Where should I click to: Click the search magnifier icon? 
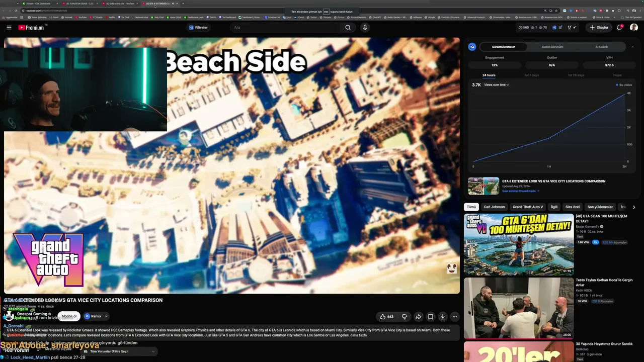348,28
